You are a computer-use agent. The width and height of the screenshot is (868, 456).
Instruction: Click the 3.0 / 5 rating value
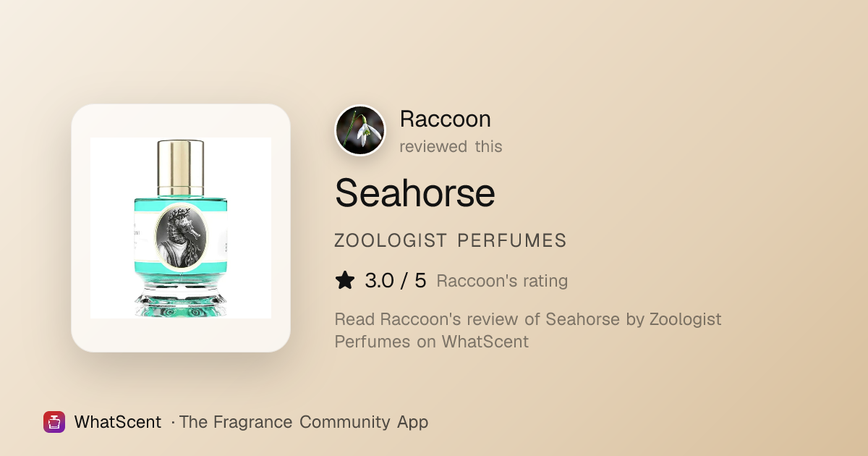(396, 280)
